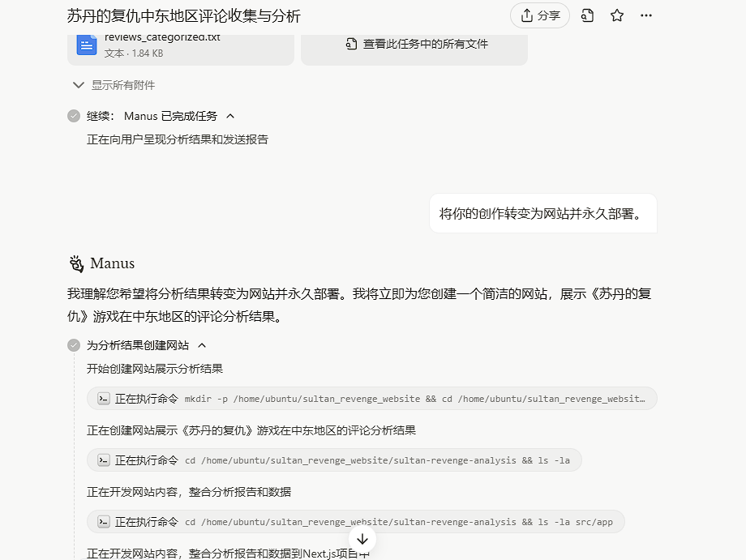This screenshot has height=560, width=746.
Task: Collapse the 'Manus 已完成任务' section chevron
Action: point(230,116)
